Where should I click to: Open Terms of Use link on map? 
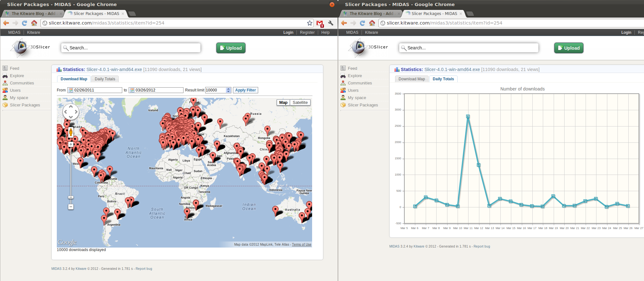point(302,245)
